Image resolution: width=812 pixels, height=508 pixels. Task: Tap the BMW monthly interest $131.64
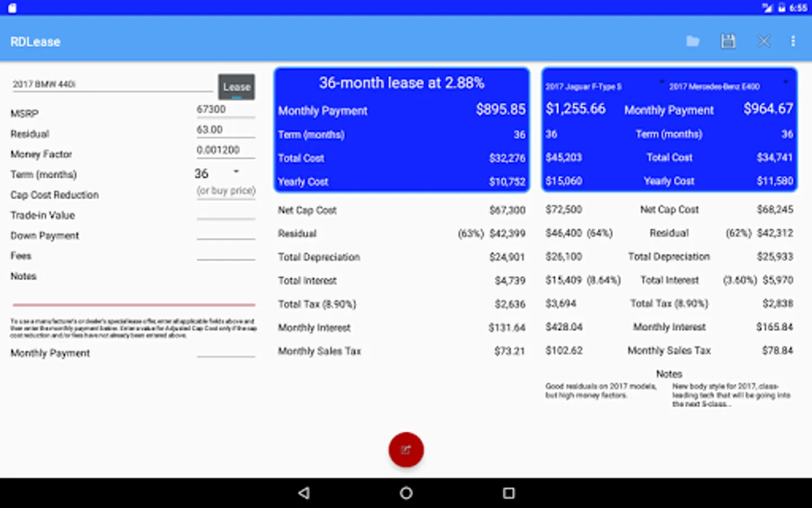tap(507, 327)
